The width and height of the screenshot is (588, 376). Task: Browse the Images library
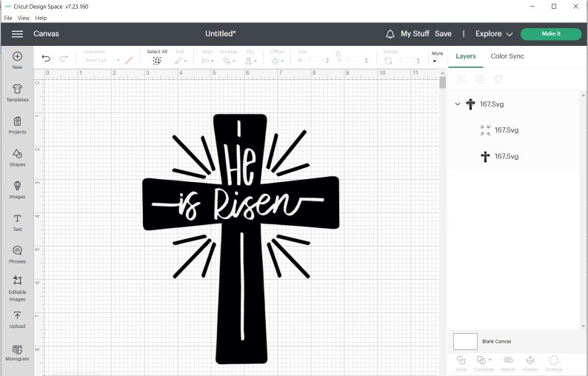[x=17, y=190]
